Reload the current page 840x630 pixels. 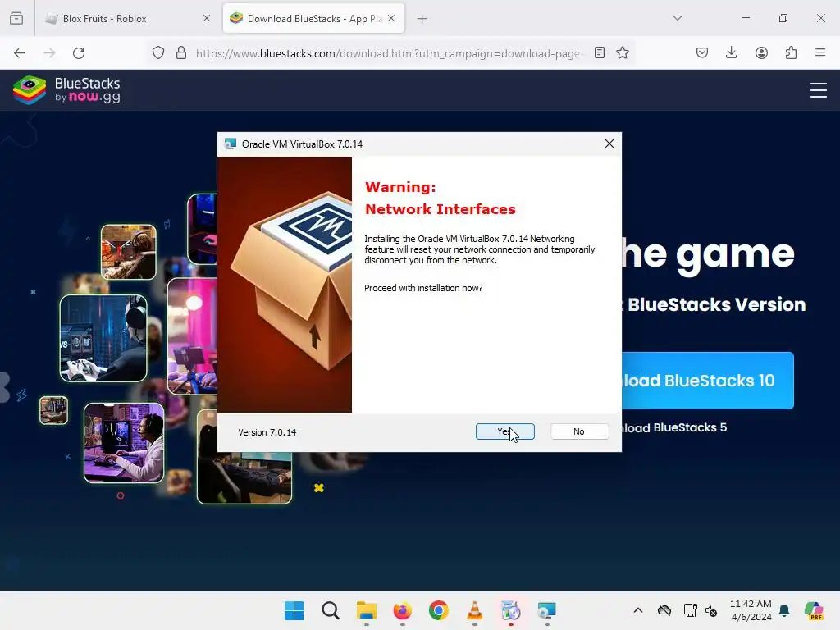(x=79, y=53)
